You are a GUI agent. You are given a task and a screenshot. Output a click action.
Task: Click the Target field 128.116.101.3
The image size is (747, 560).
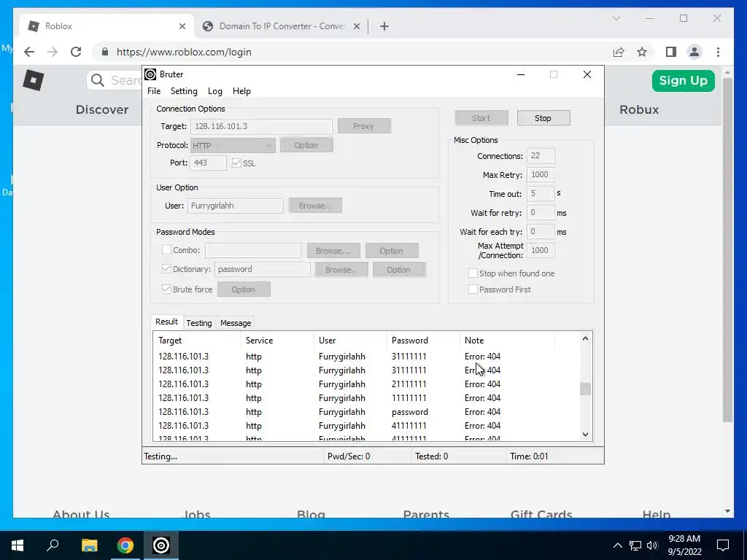[261, 126]
